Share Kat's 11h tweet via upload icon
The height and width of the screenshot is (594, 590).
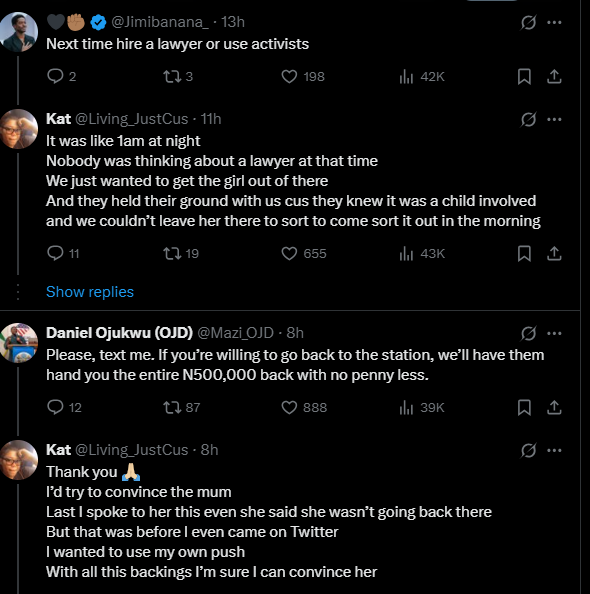tap(554, 253)
